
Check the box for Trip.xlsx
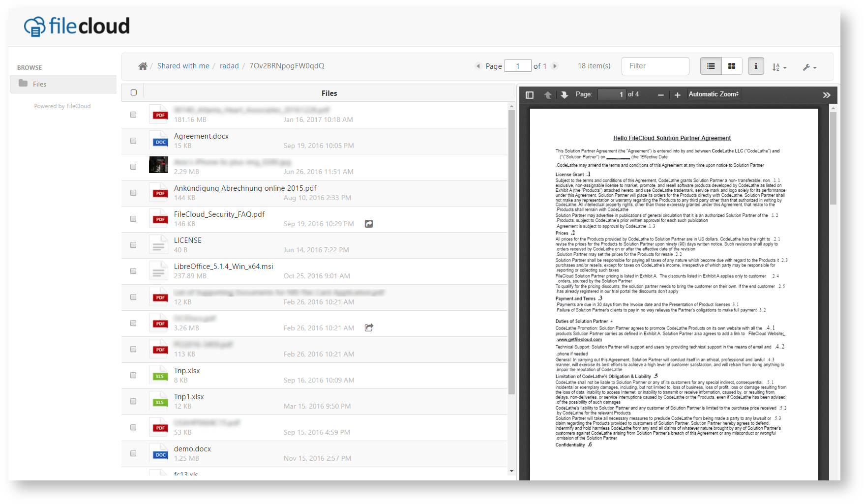point(133,375)
